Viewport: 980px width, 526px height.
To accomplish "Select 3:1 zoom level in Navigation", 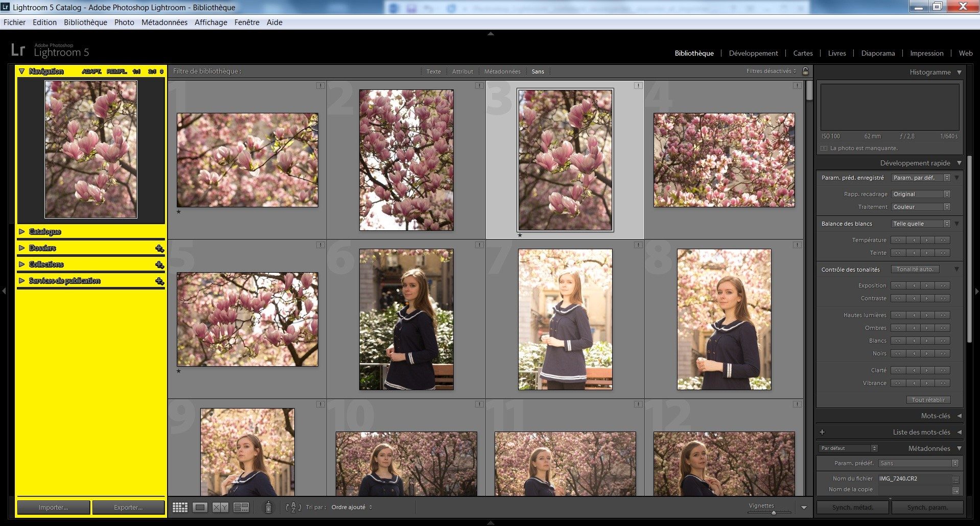I will click(x=152, y=71).
